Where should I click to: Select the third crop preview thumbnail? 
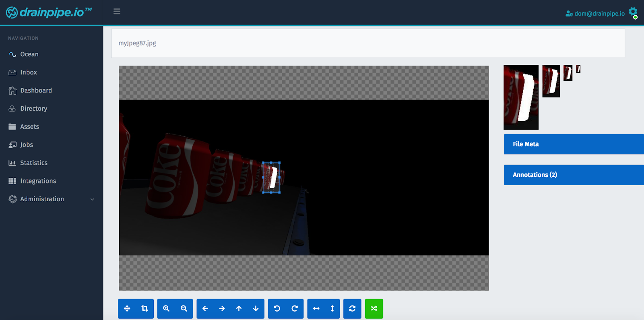568,73
